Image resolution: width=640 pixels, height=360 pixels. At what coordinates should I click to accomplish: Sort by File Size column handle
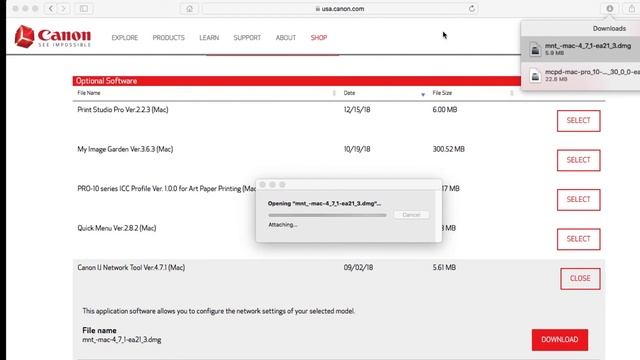click(511, 93)
